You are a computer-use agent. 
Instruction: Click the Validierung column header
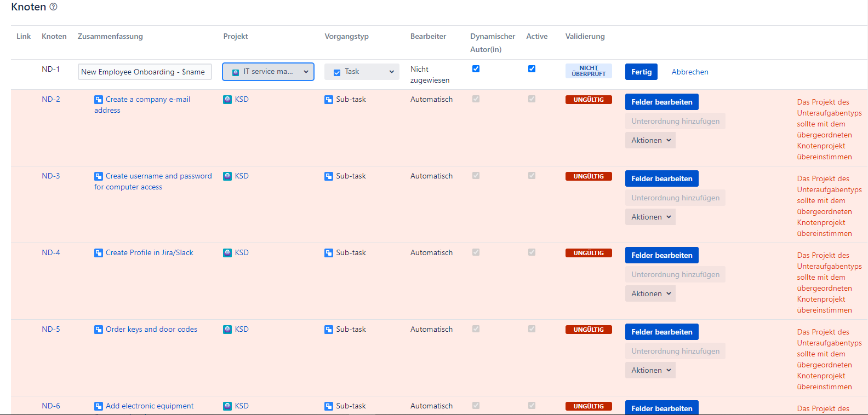[x=585, y=37]
